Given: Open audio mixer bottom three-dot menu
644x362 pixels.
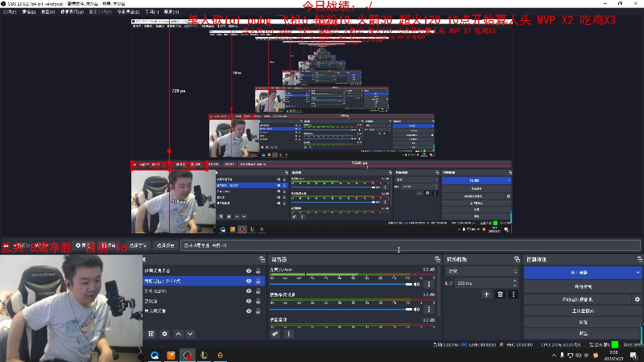Looking at the screenshot, I should [289, 334].
